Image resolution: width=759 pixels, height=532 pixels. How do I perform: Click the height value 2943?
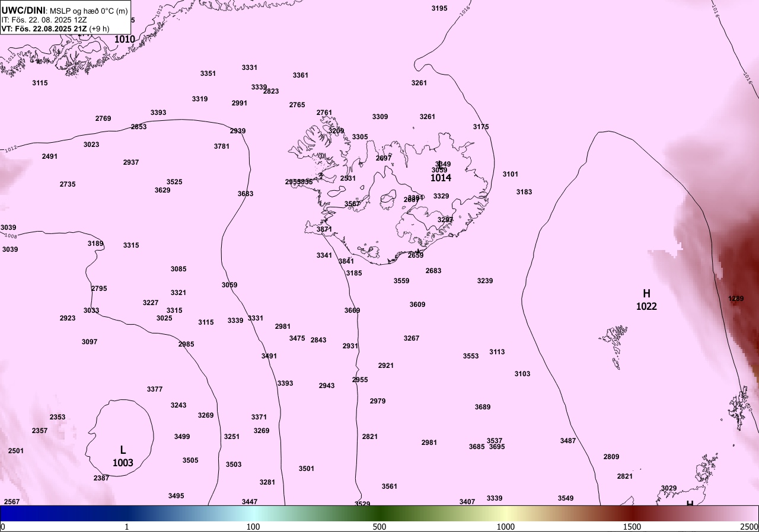click(x=327, y=386)
